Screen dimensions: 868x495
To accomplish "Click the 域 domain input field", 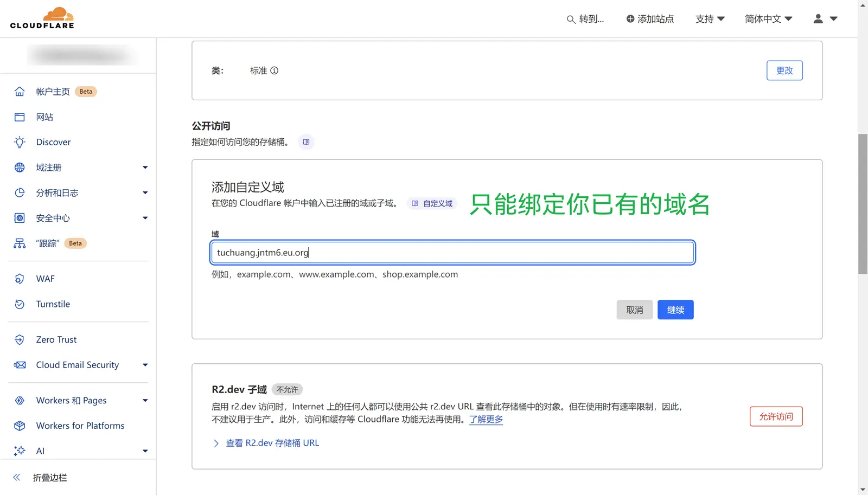I will coord(452,253).
